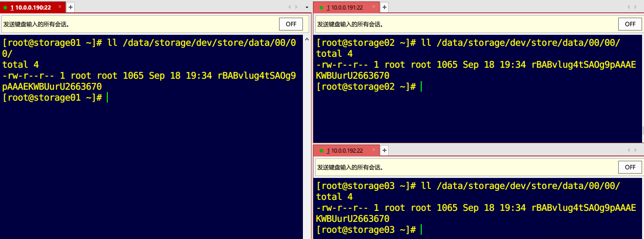644x239 pixels.
Task: Close the 10.0.0.191:22 session tab
Action: pos(374,7)
